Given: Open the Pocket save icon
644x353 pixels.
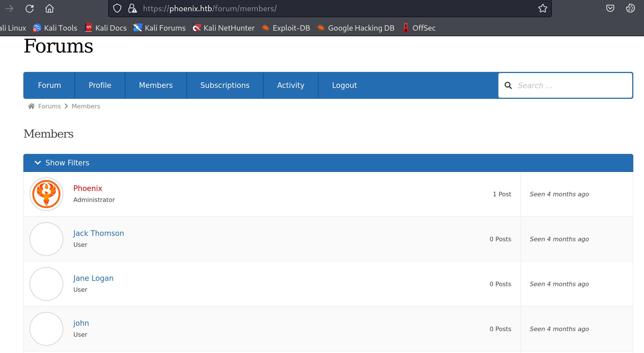Looking at the screenshot, I should tap(610, 8).
